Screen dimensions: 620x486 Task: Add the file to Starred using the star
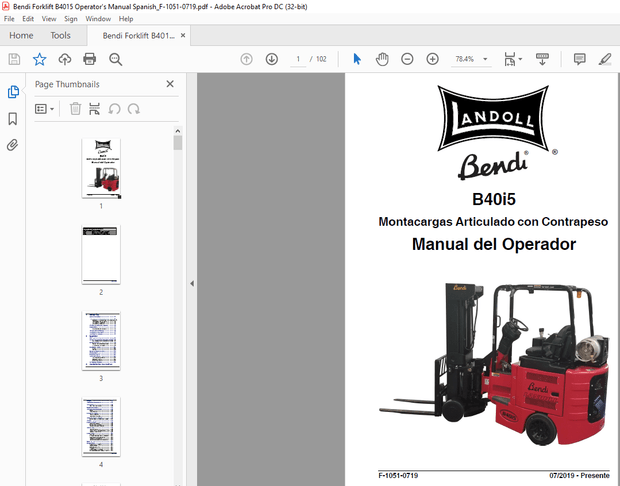coord(40,59)
